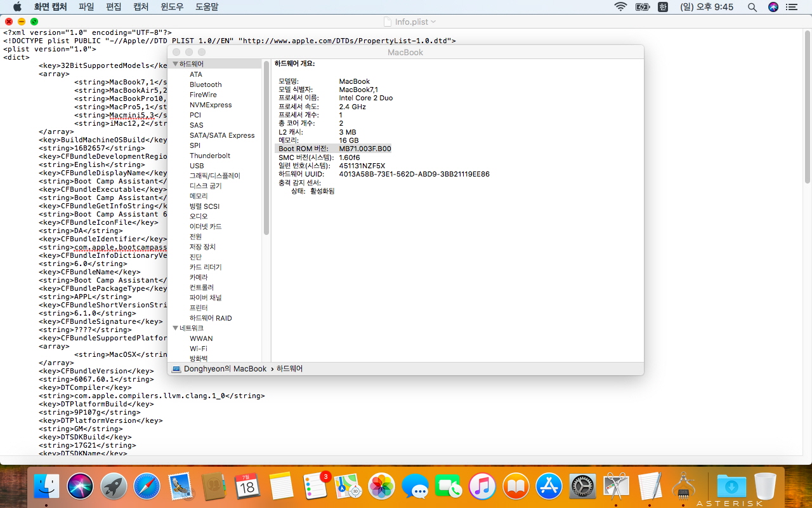Click 하드웨어 segment in the path bar
The width and height of the screenshot is (812, 508).
pyautogui.click(x=290, y=368)
